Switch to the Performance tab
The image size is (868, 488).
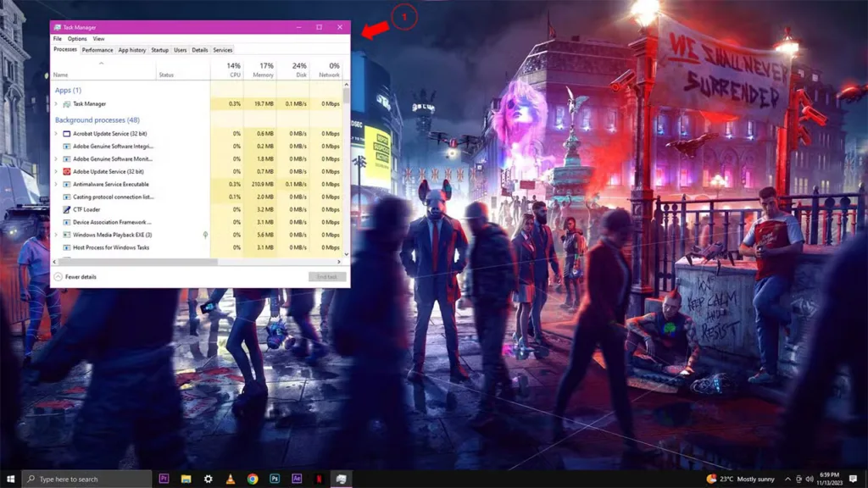pyautogui.click(x=97, y=50)
